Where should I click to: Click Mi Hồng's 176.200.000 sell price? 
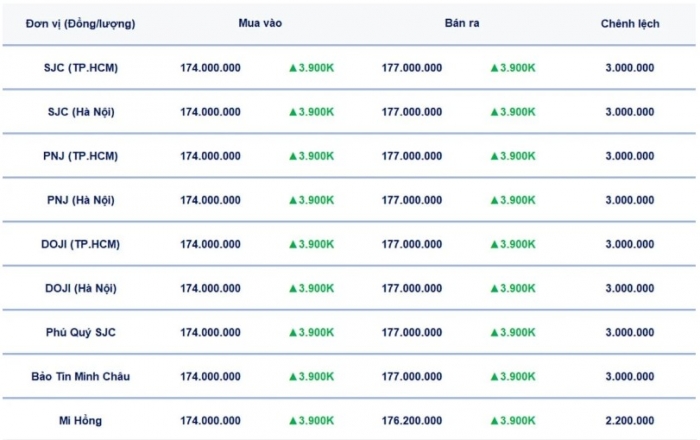(x=412, y=421)
